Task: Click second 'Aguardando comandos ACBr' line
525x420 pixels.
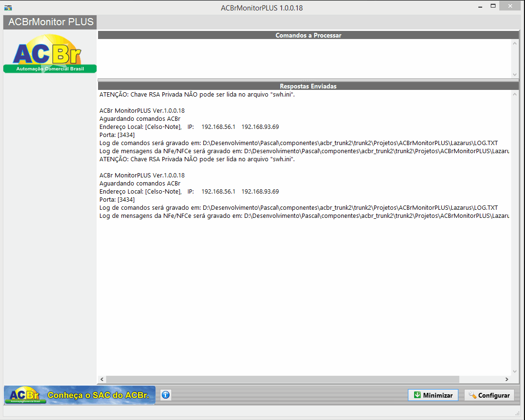Action: pos(139,184)
